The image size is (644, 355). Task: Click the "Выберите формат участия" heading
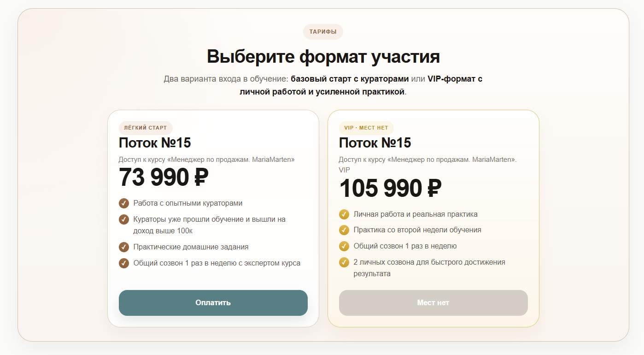[323, 56]
